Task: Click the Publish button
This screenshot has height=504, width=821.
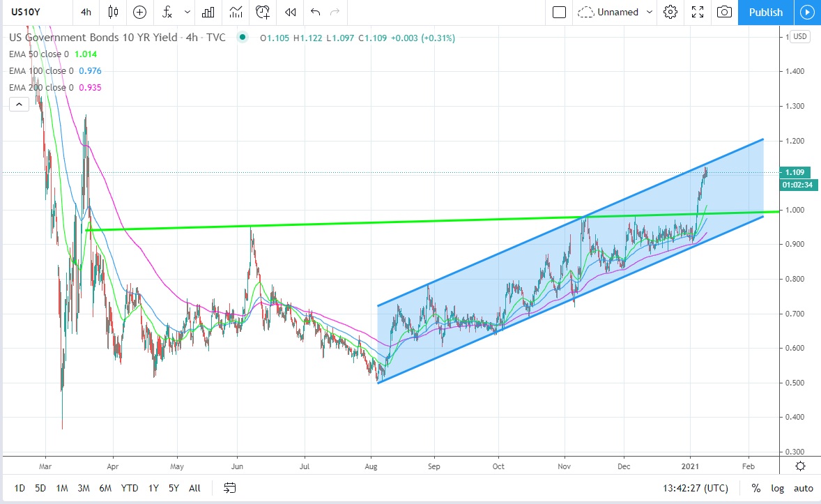Action: click(765, 12)
